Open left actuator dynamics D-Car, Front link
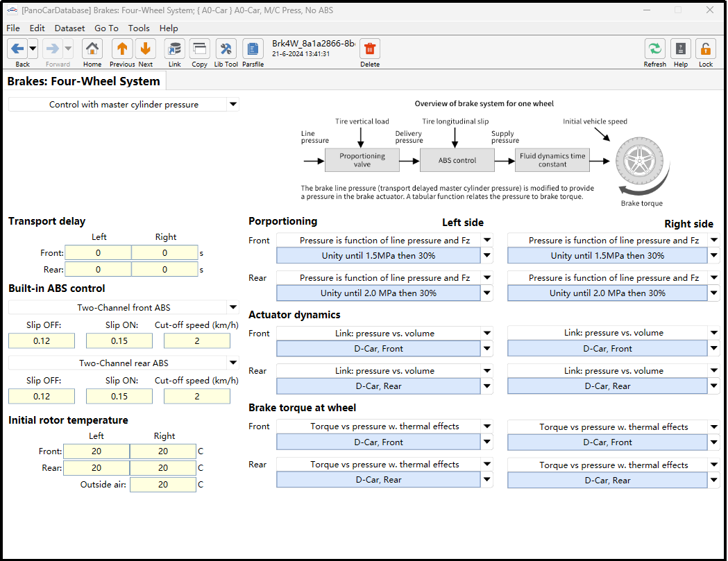 tap(378, 349)
